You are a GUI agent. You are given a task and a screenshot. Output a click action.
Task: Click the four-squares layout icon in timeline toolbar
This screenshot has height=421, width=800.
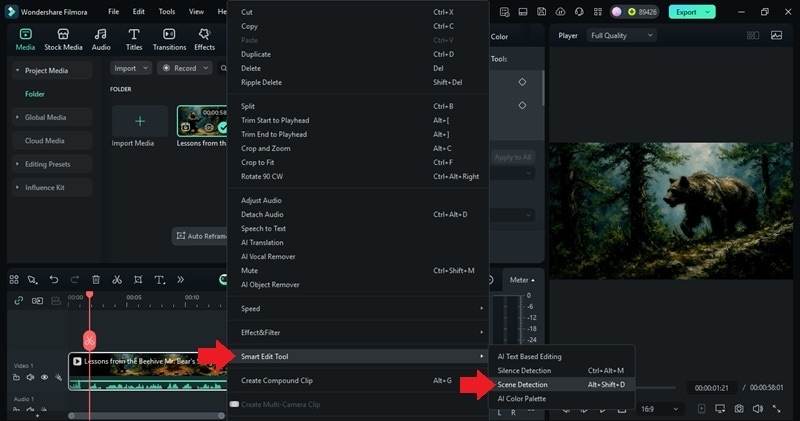14,280
